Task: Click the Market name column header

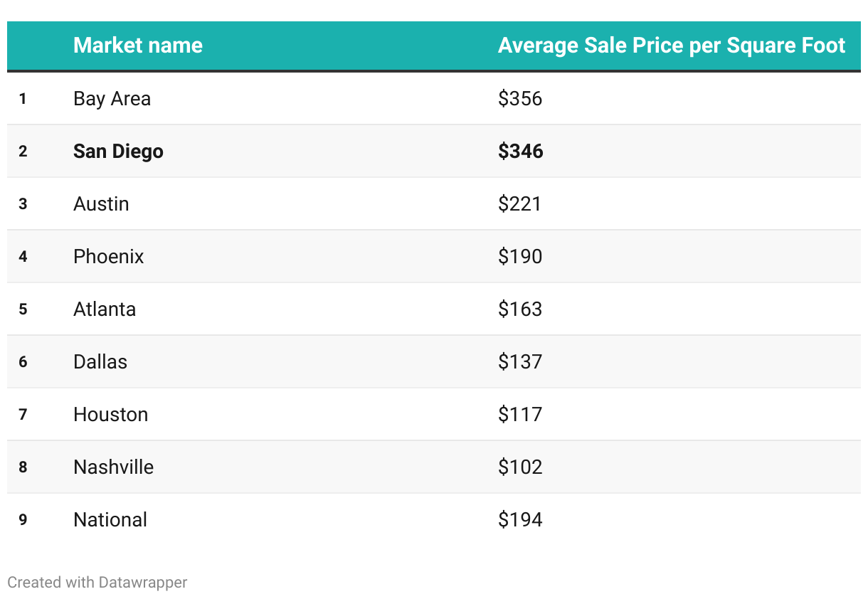Action: [138, 46]
